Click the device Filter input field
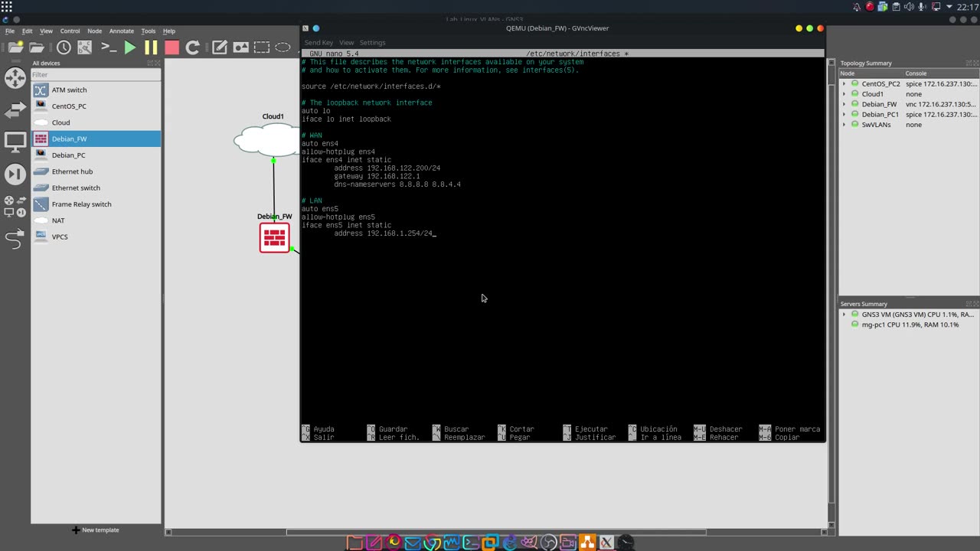The width and height of the screenshot is (980, 551). [x=96, y=74]
